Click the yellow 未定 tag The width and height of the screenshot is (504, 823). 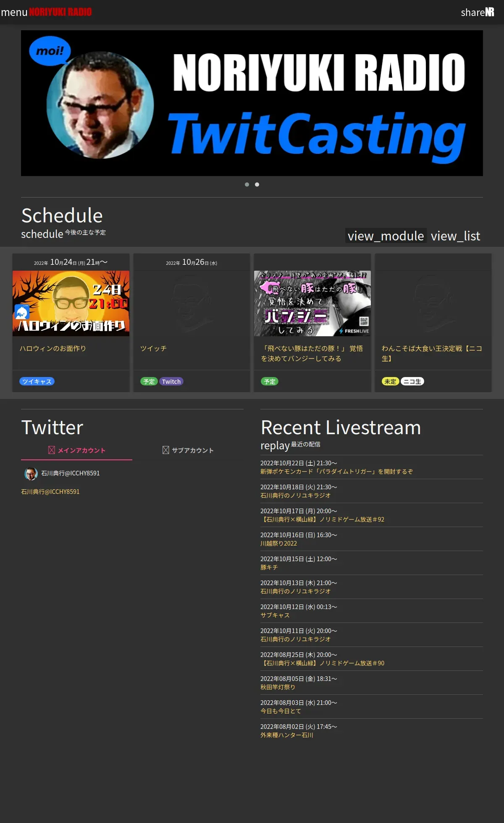pos(390,381)
